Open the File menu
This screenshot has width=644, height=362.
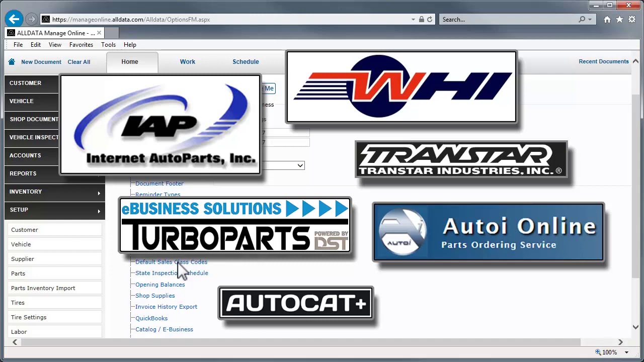(18, 45)
